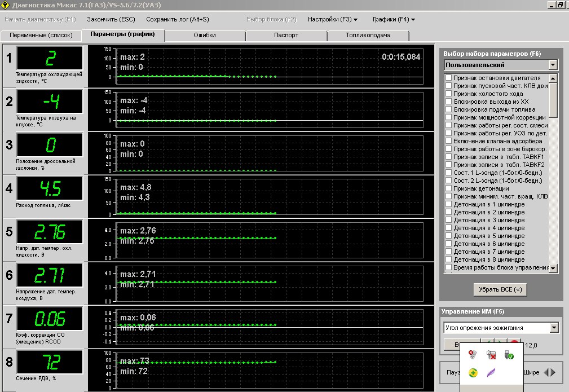Click 'max: 4,8' text in fuel graph
Viewport: 569px width, 392px height.
click(x=136, y=187)
